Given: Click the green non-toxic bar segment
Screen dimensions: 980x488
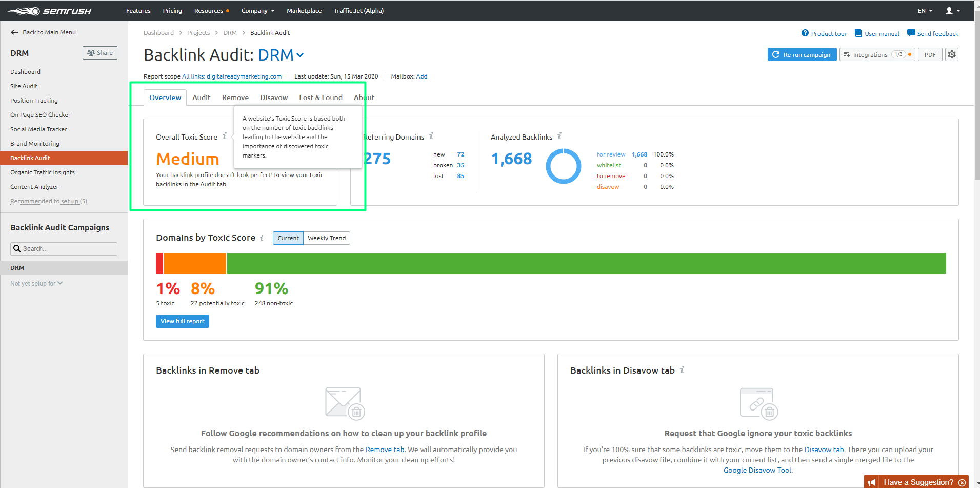Looking at the screenshot, I should coord(586,263).
